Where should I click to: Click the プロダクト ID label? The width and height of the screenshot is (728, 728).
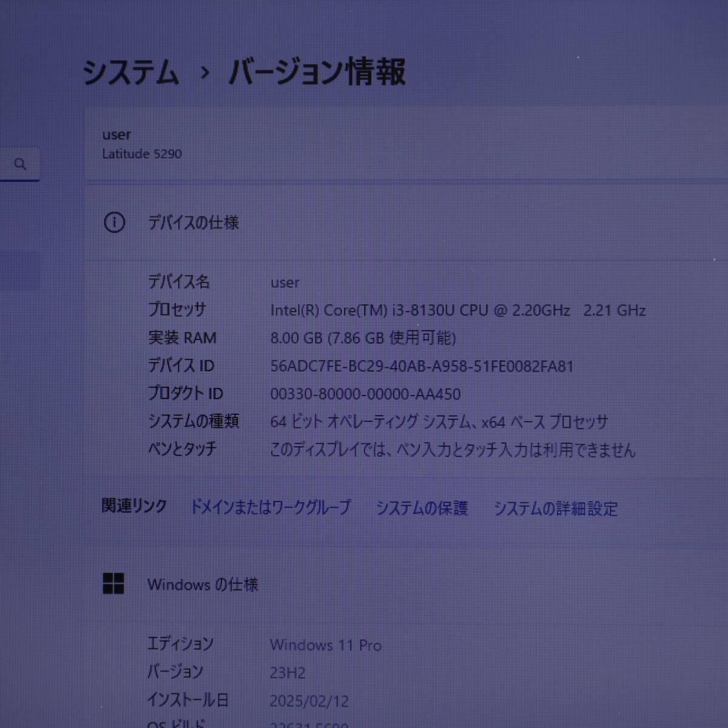pos(186,393)
